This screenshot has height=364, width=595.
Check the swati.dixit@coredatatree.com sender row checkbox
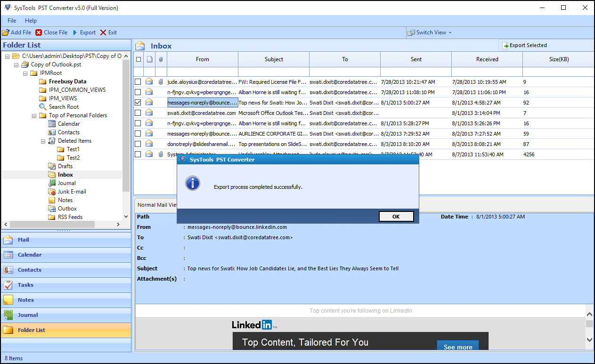pyautogui.click(x=138, y=113)
